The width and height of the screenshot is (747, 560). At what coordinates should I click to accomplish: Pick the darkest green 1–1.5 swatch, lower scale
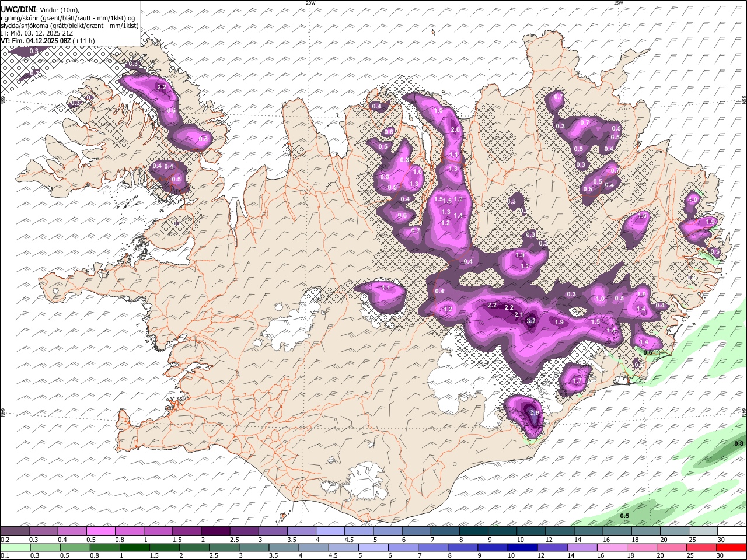135,547
